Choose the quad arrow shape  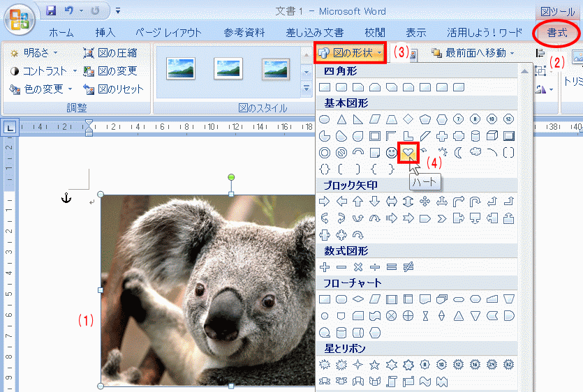pyautogui.click(x=425, y=202)
